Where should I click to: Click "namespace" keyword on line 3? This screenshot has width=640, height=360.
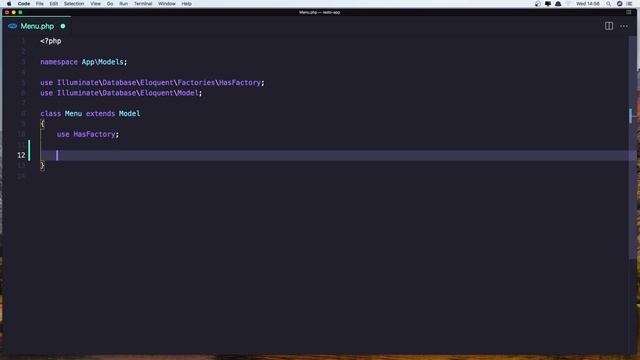tap(59, 62)
